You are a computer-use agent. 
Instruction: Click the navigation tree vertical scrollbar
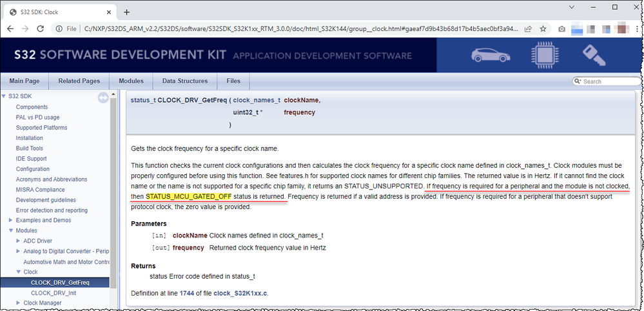click(x=113, y=193)
